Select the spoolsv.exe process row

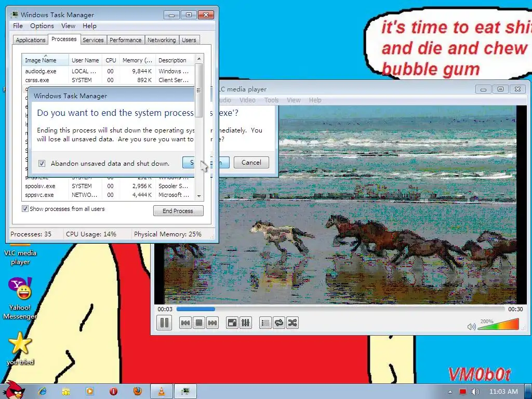(108, 186)
